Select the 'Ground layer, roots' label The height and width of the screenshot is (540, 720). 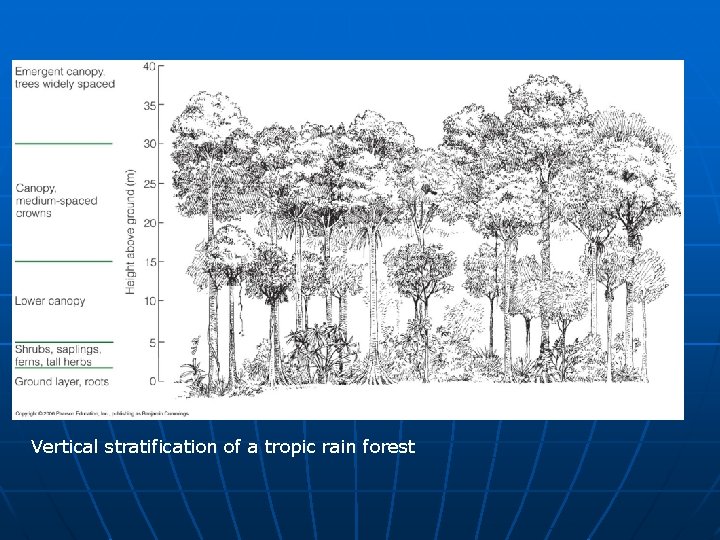pyautogui.click(x=62, y=382)
